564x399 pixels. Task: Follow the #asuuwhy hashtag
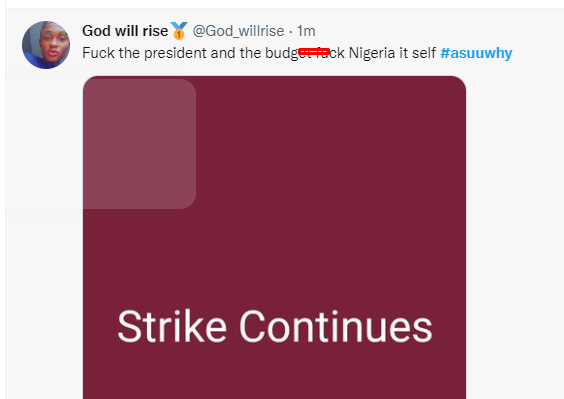point(476,53)
